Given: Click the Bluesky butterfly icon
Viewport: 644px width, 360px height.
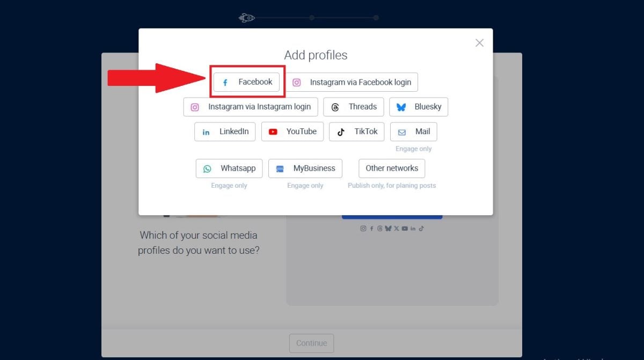Looking at the screenshot, I should pyautogui.click(x=401, y=107).
